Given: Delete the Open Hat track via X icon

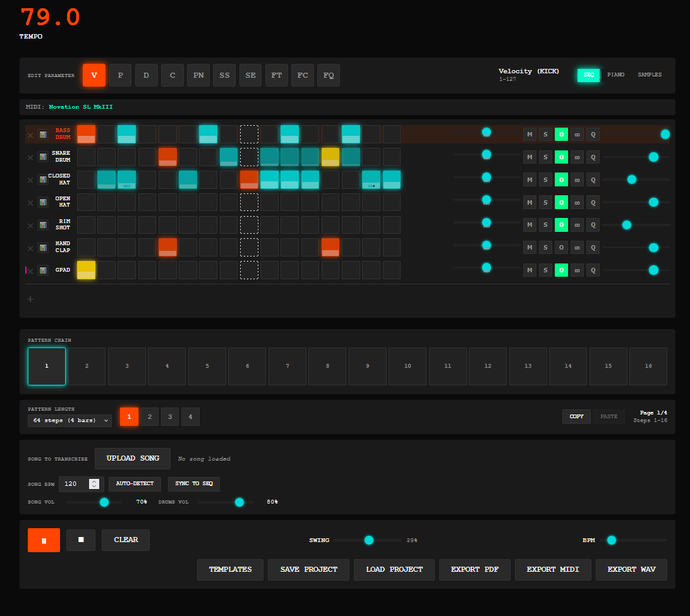Looking at the screenshot, I should pyautogui.click(x=30, y=203).
